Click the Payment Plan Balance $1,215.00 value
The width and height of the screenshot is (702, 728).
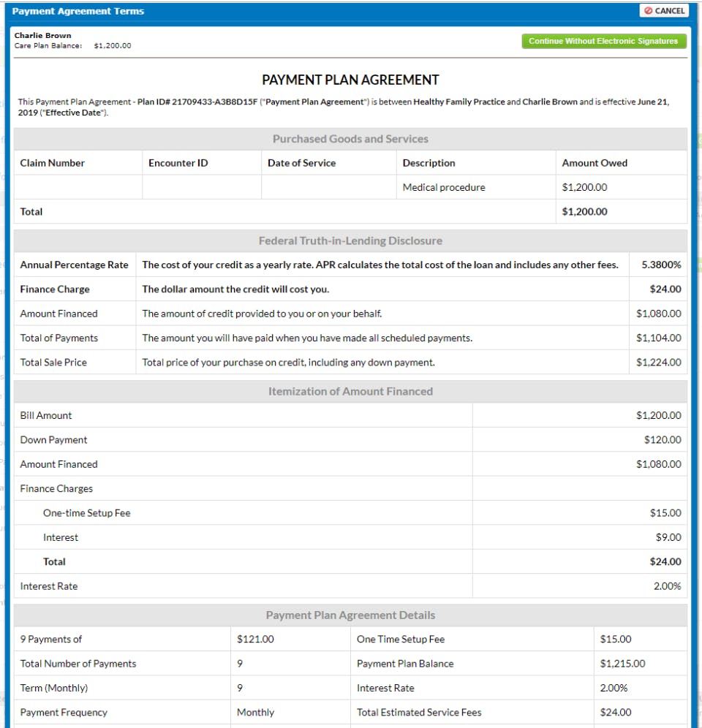[x=622, y=664]
